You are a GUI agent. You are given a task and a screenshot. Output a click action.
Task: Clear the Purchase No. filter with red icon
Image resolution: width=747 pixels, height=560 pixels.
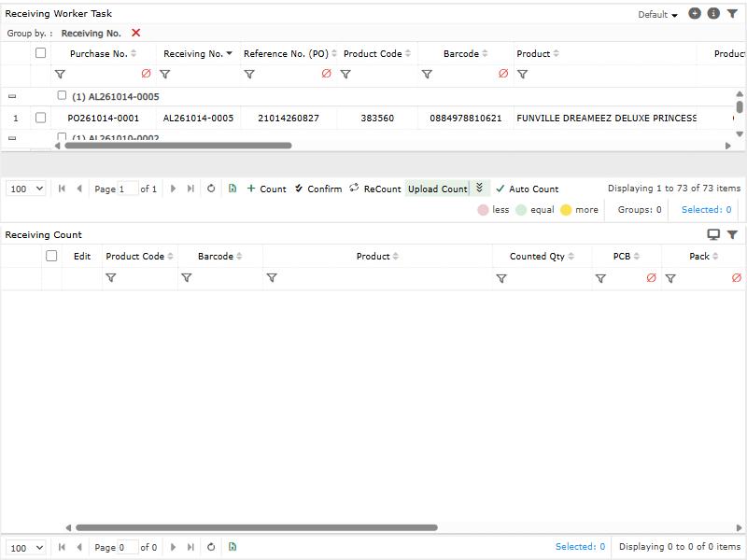point(146,74)
